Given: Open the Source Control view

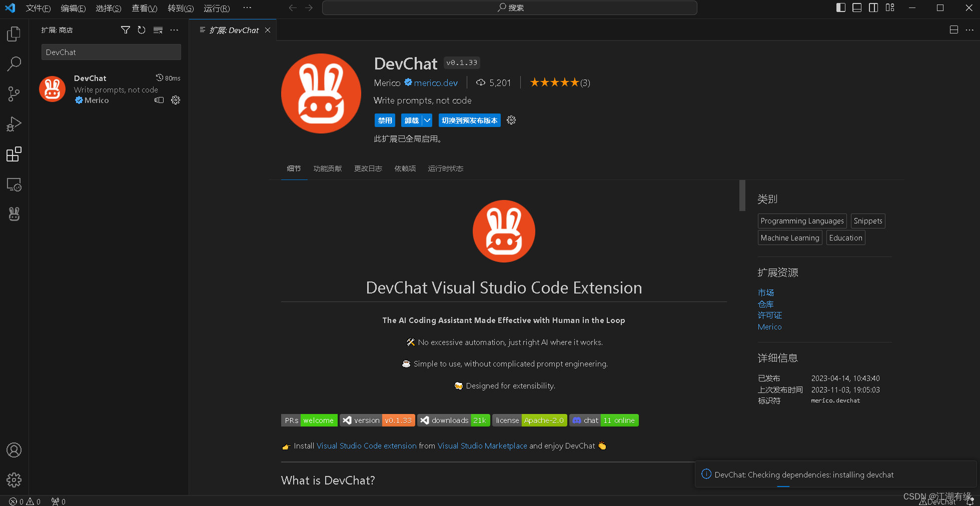Looking at the screenshot, I should point(14,94).
